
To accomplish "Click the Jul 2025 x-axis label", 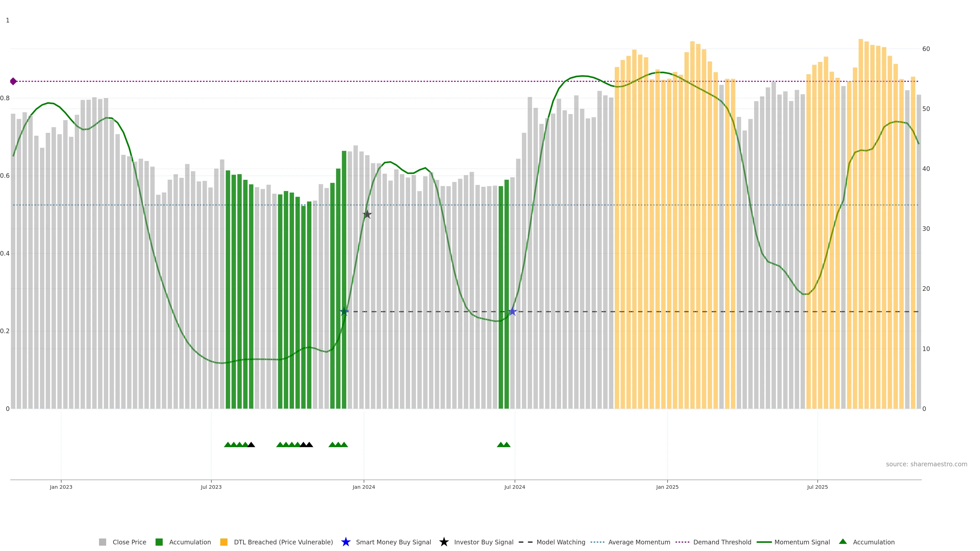I will click(817, 487).
